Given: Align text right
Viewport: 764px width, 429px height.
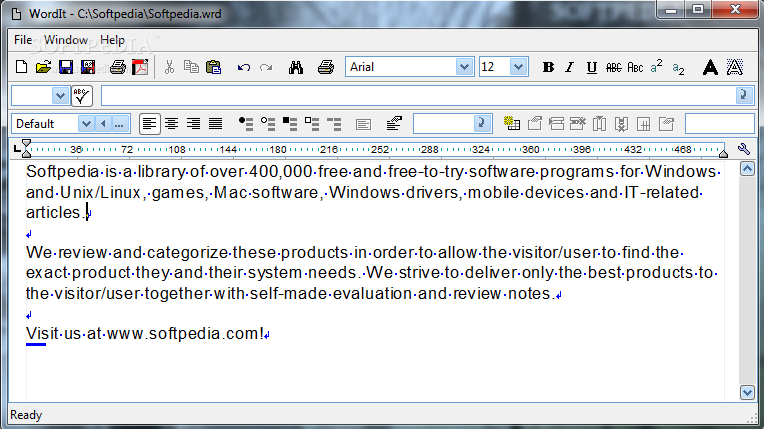Looking at the screenshot, I should [x=193, y=123].
